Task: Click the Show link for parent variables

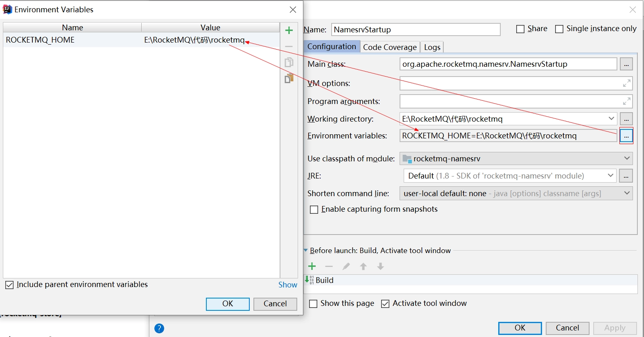Action: click(288, 285)
